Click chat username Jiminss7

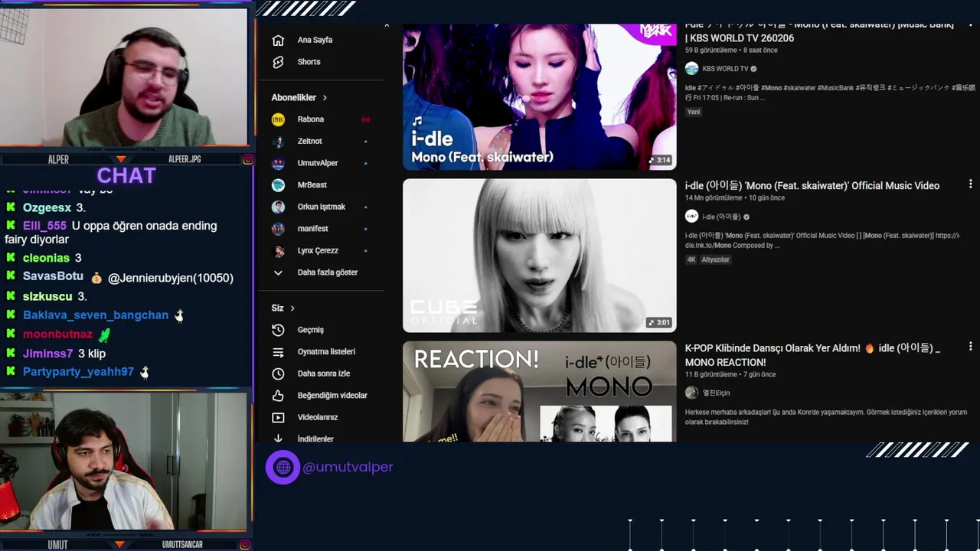(47, 354)
